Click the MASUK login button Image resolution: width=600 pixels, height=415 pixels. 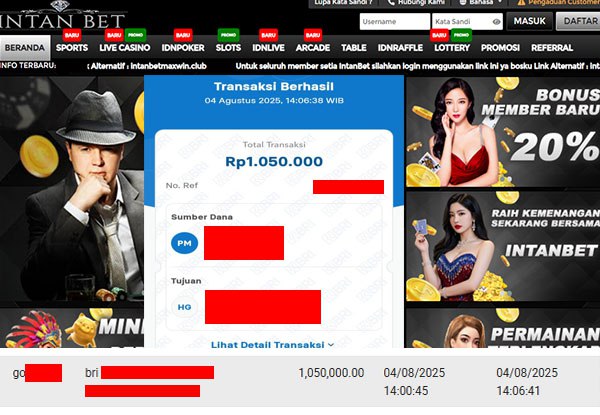(x=530, y=21)
